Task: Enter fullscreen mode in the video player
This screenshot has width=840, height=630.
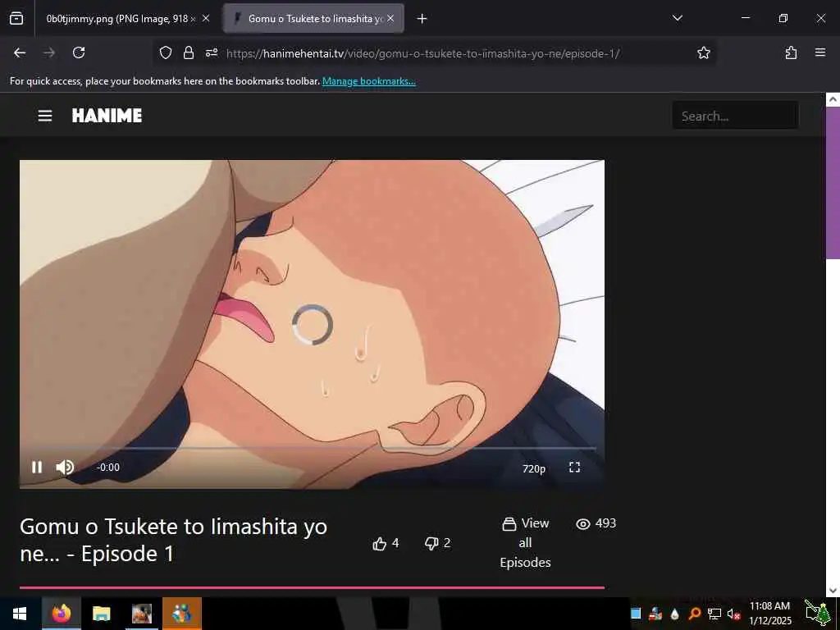Action: pos(574,467)
